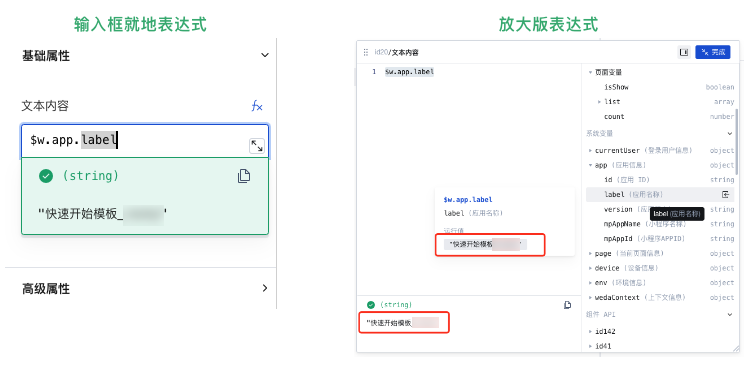Click the variable panel scrollbar
The image size is (748, 366).
coord(738,141)
